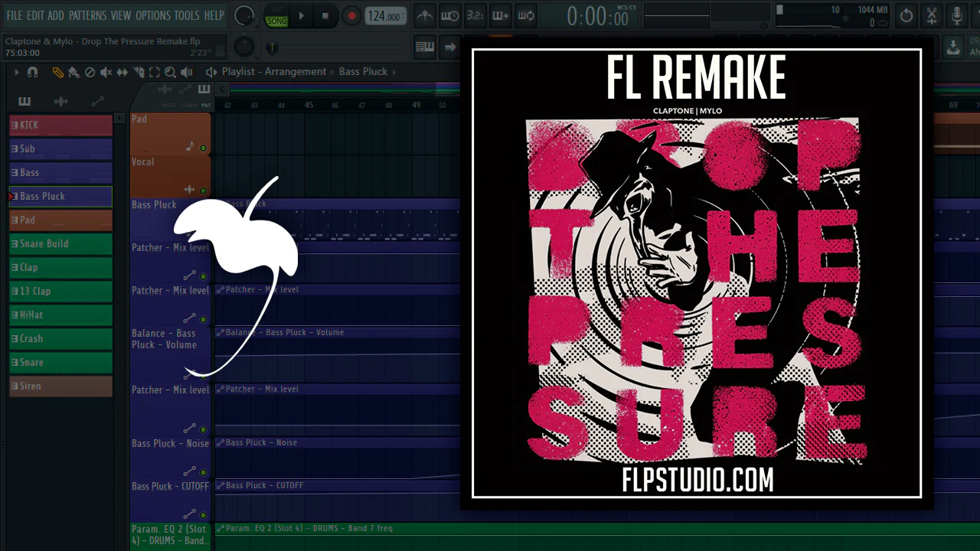Select the Clap pattern
This screenshot has width=980, height=551.
[x=60, y=267]
